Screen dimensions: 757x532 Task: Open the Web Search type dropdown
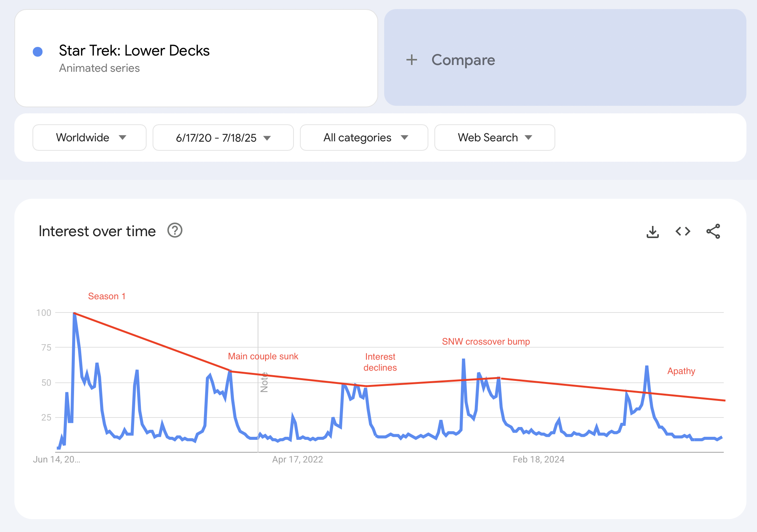pyautogui.click(x=495, y=138)
